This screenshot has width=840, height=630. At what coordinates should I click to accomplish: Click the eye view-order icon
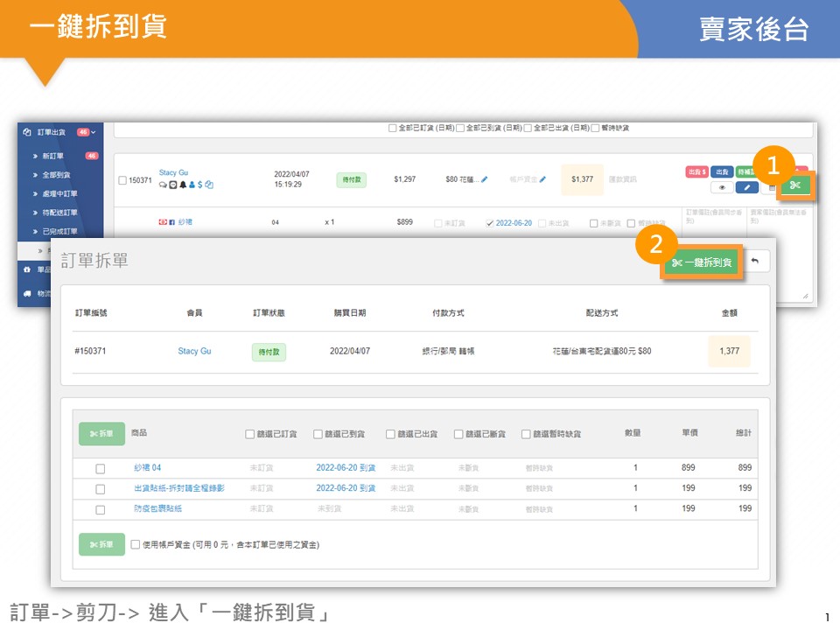(722, 186)
